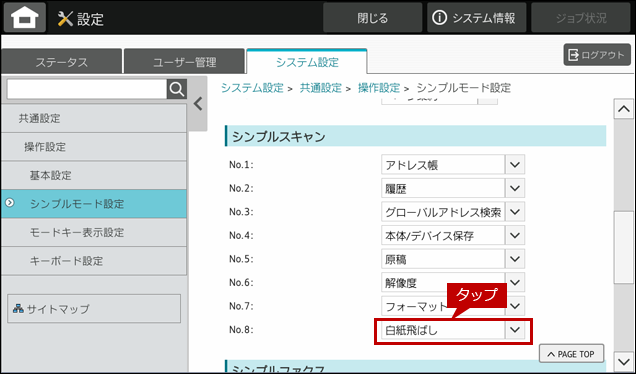Image resolution: width=636 pixels, height=374 pixels.
Task: Switch to the ステータス tab
Action: coord(62,62)
